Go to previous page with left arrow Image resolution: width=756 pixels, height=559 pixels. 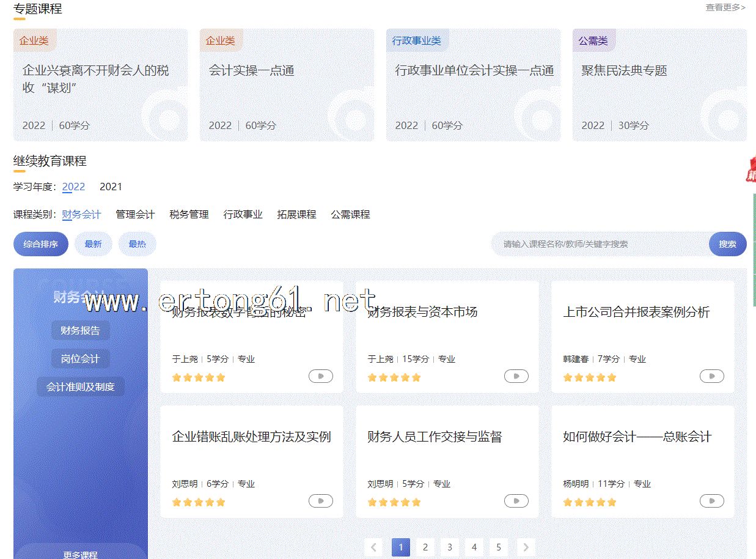click(373, 547)
